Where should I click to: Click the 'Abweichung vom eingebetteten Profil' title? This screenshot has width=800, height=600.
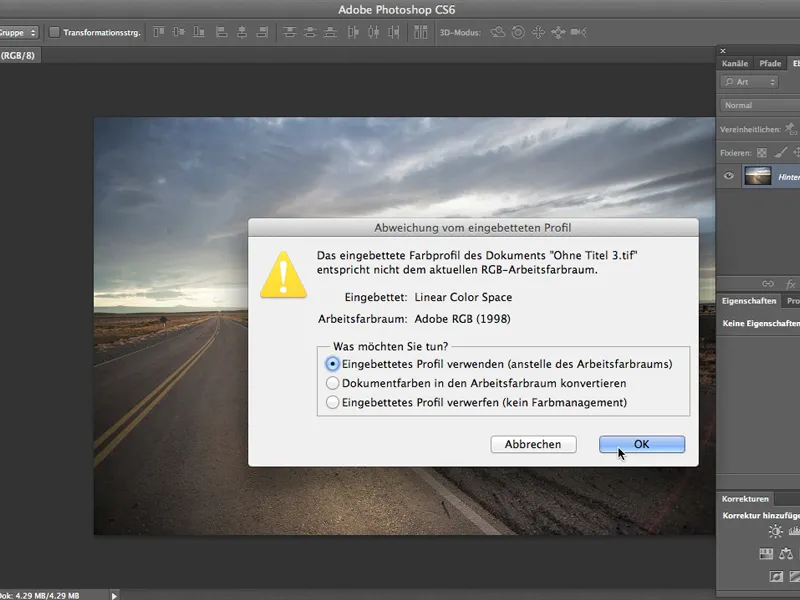pos(472,228)
